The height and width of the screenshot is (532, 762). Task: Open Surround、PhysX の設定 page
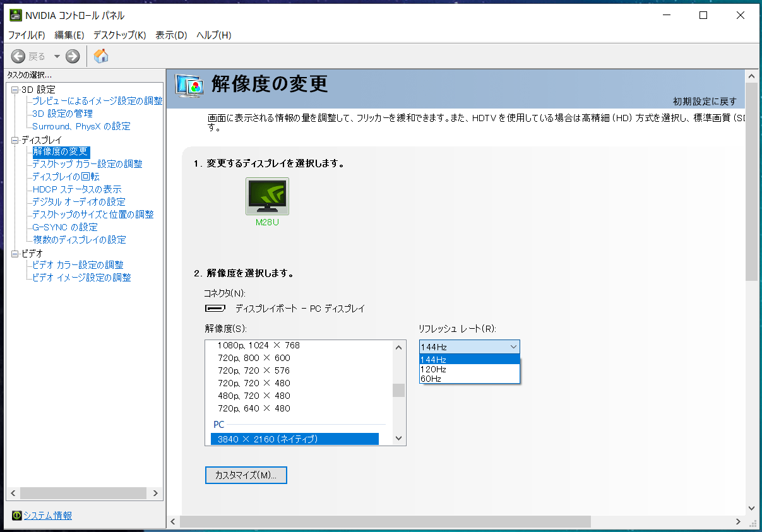81,126
